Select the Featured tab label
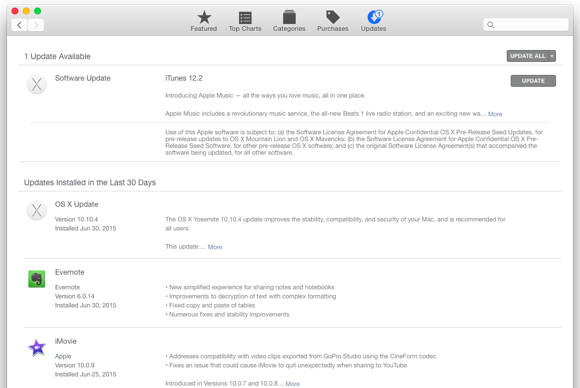The image size is (580, 388). point(204,28)
